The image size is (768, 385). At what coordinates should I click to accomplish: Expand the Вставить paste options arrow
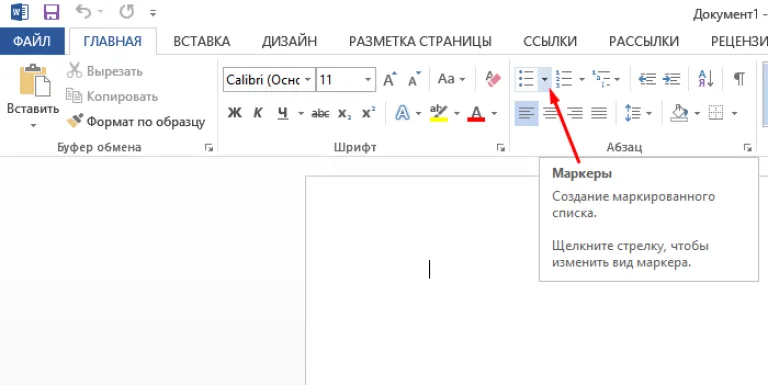click(33, 126)
